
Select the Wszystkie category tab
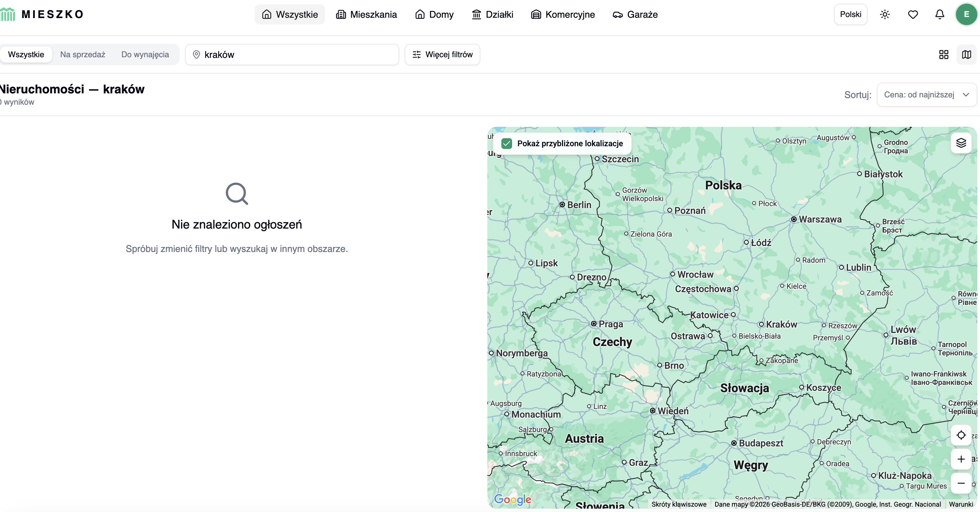(x=290, y=14)
